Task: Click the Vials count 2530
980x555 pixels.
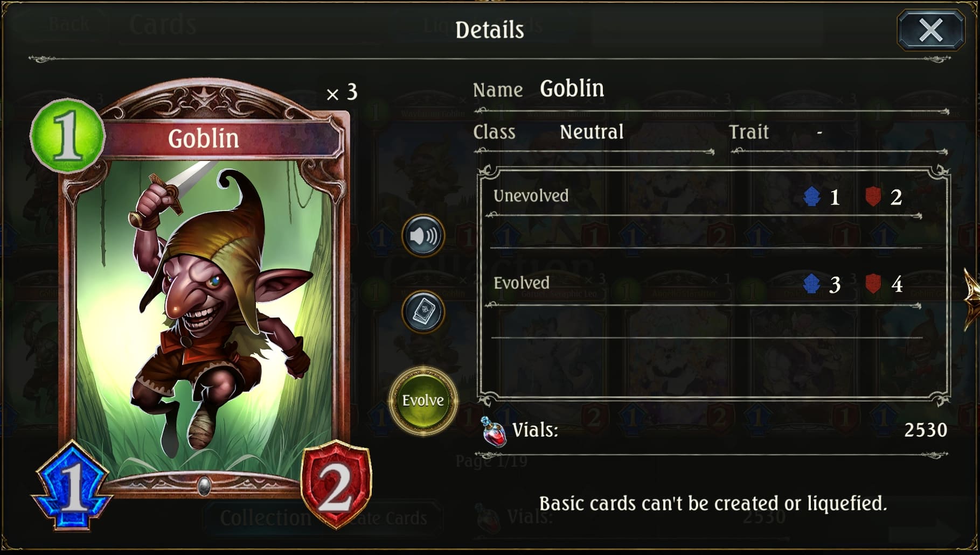Action: coord(926,430)
